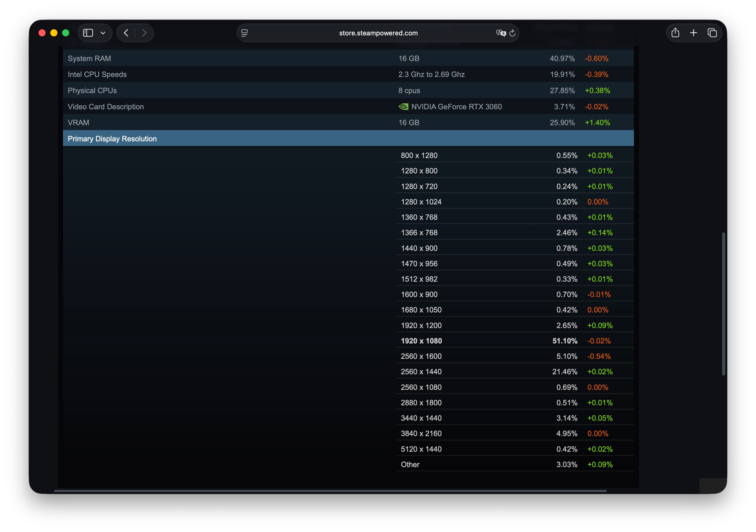This screenshot has width=756, height=532.
Task: Expand the Intel CPU Speeds row
Action: point(348,74)
